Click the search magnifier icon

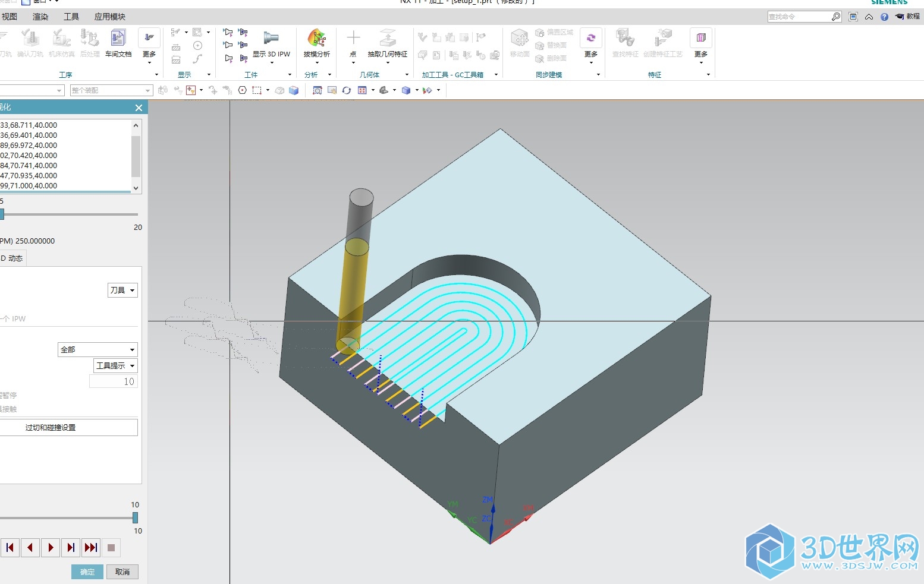point(836,17)
